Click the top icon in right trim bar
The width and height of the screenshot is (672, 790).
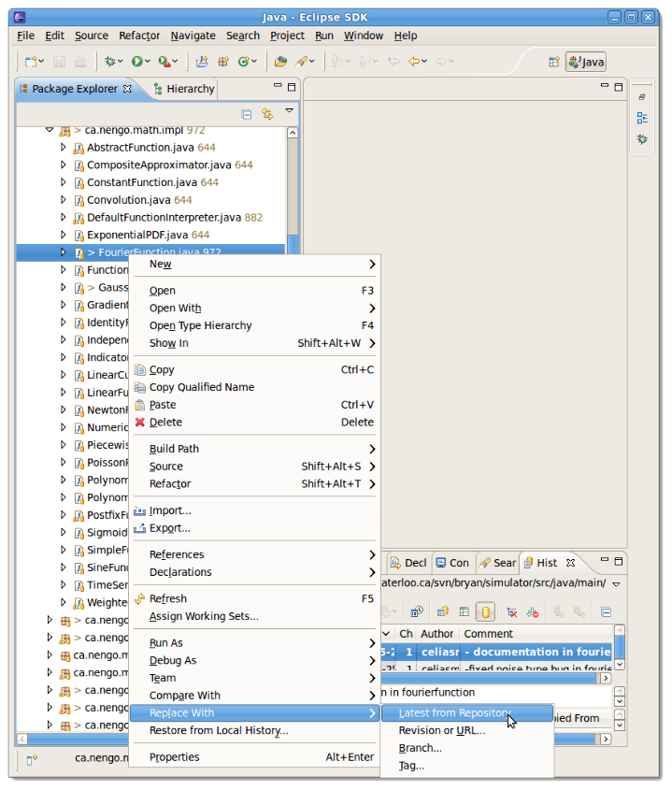[642, 97]
